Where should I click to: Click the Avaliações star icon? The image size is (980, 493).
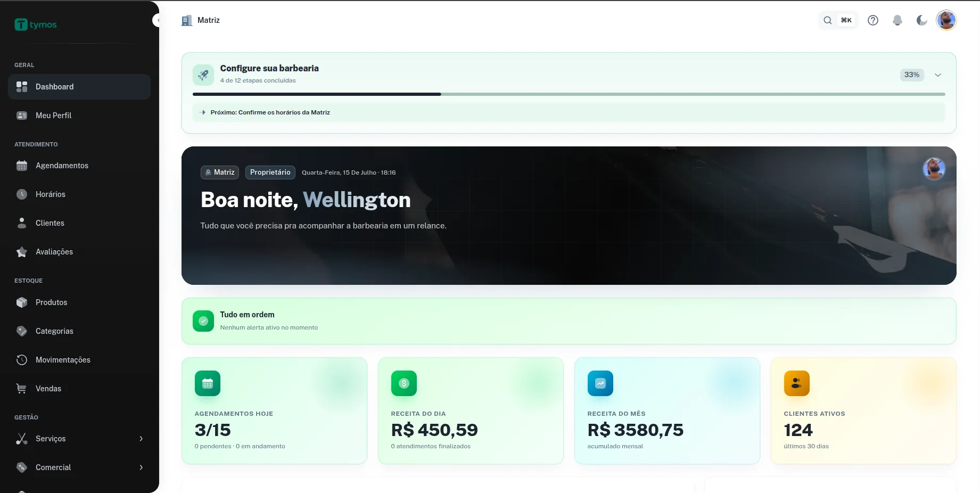coord(22,252)
